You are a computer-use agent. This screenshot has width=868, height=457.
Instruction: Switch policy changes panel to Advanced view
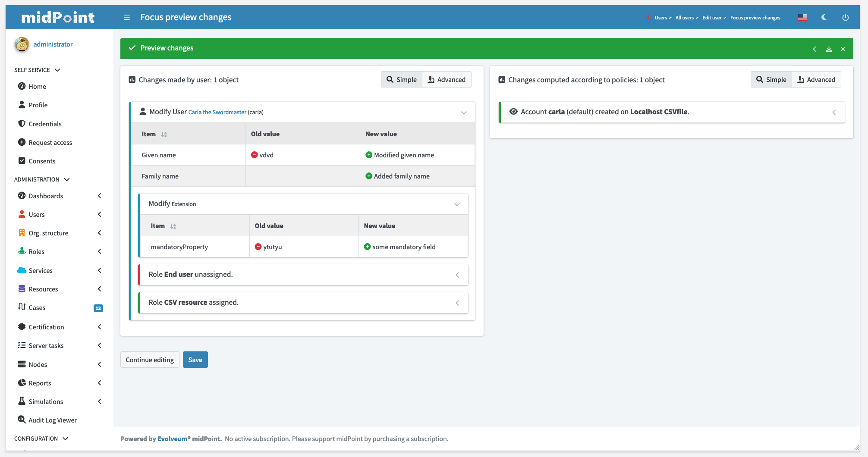tap(816, 79)
